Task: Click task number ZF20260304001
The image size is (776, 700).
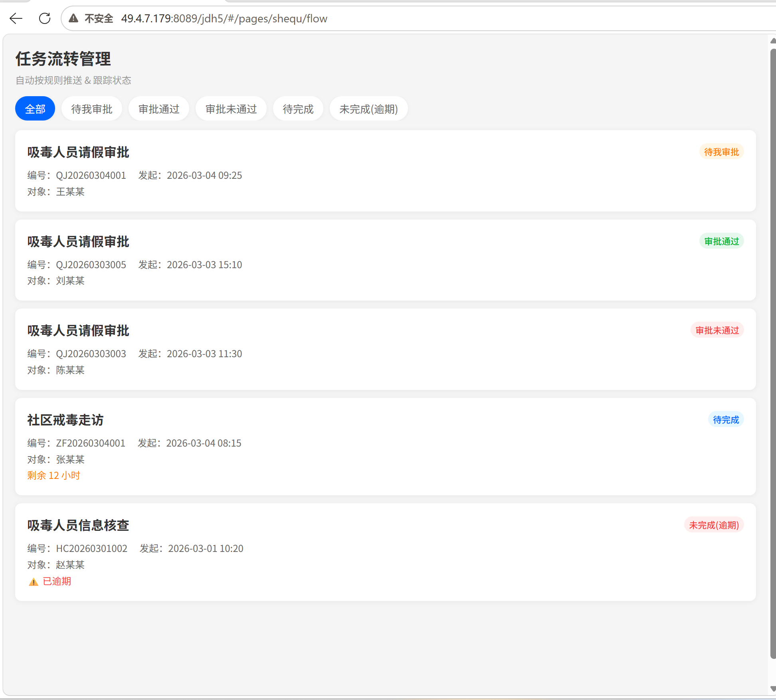Action: [x=91, y=443]
